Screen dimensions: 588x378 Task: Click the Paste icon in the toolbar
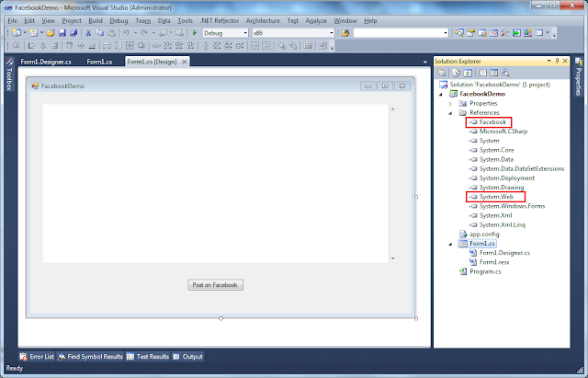click(111, 33)
